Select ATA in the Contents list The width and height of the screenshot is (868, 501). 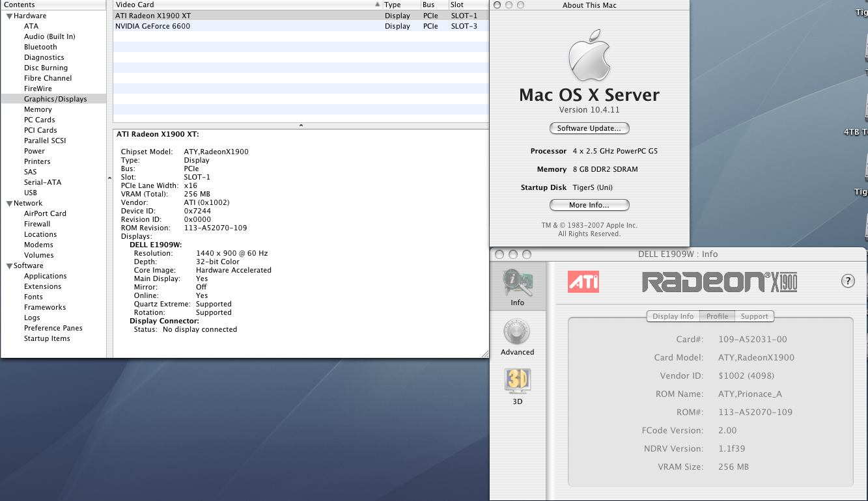point(31,26)
